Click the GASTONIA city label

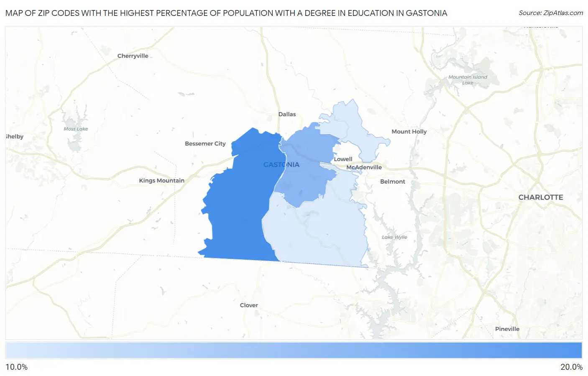[x=281, y=164]
